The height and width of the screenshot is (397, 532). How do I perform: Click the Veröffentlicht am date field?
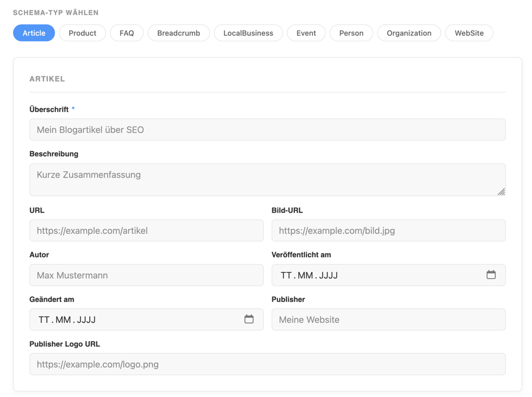tap(374, 275)
